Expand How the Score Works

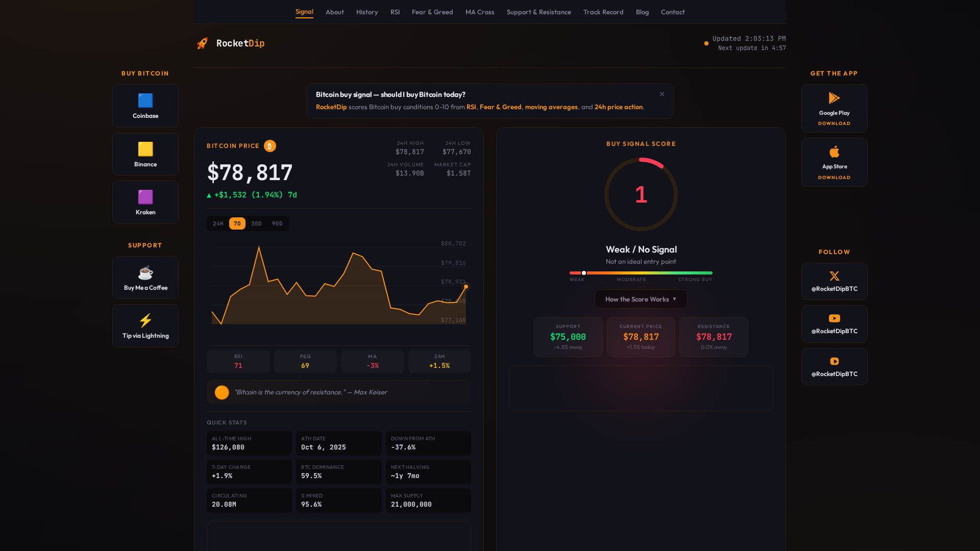(x=641, y=299)
